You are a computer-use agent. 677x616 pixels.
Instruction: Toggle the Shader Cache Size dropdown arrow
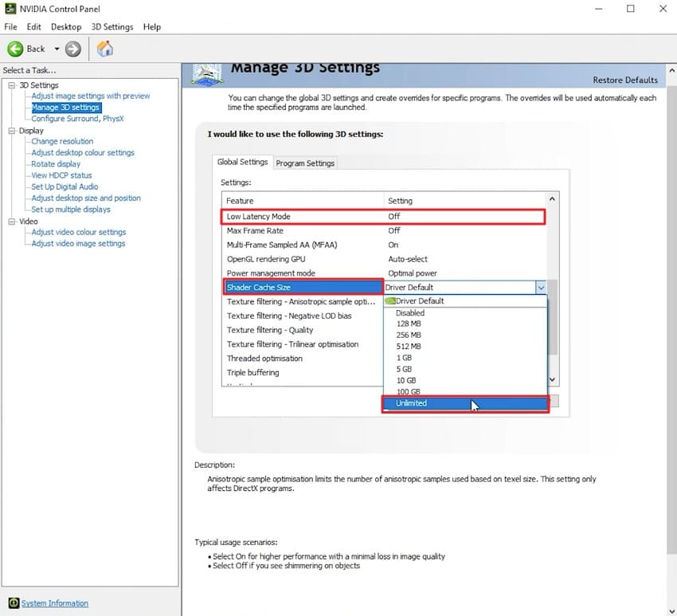[x=541, y=288]
